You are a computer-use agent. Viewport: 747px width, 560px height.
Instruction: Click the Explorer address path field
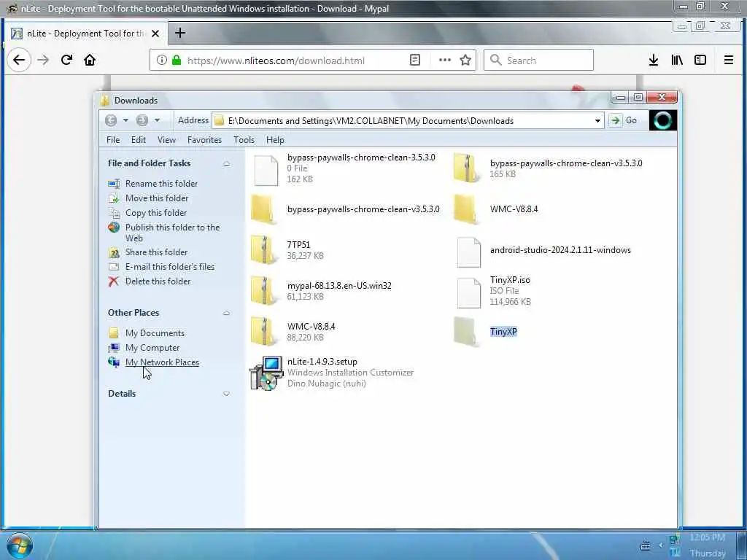(x=408, y=121)
